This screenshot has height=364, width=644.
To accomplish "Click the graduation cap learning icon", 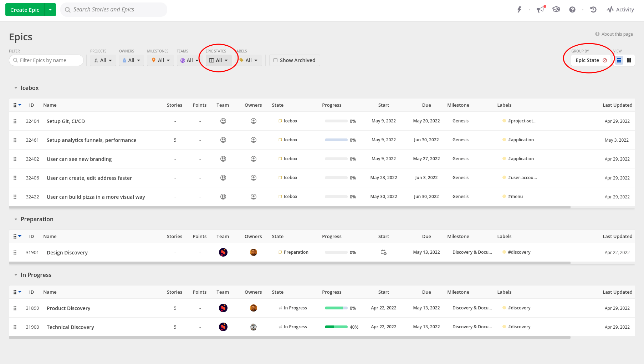I will 556,10.
